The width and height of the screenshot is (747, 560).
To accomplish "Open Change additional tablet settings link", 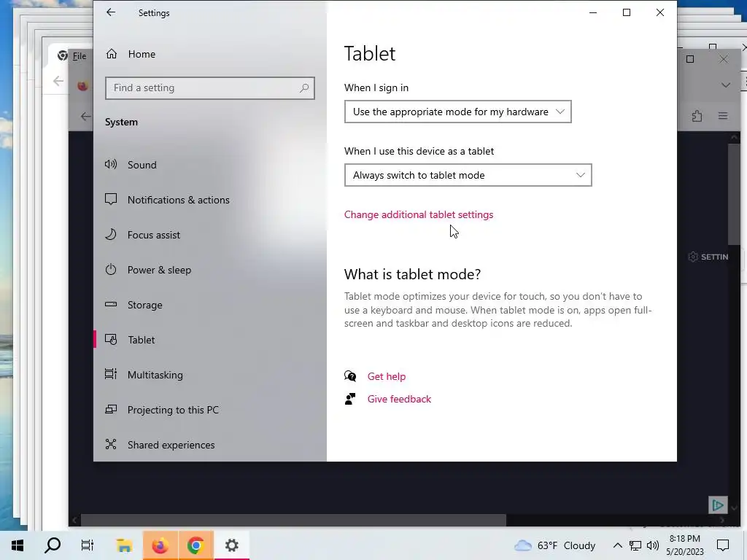I will 418,215.
